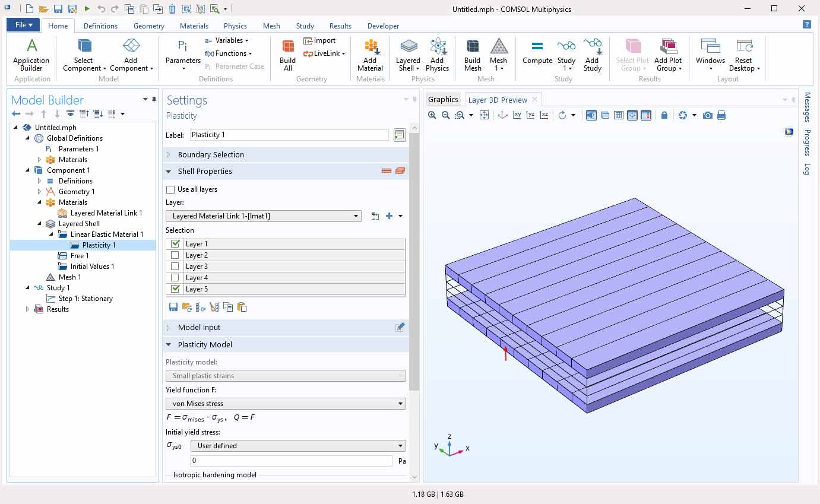Check the Layer 3 selection box
This screenshot has height=504, width=820.
[175, 267]
